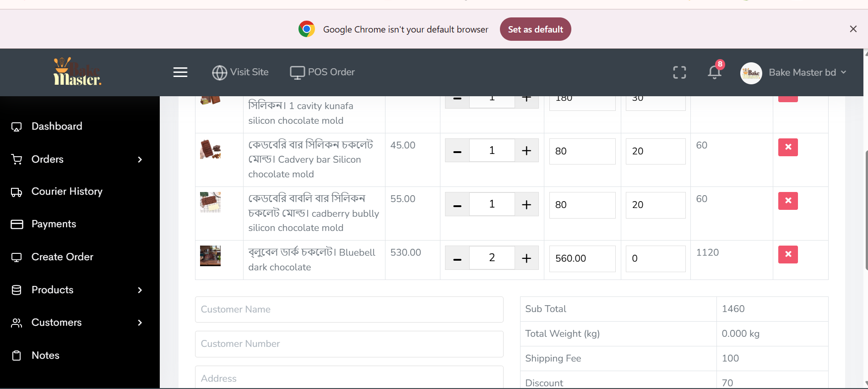Image resolution: width=868 pixels, height=389 pixels.
Task: Increase Cadvery bar mold quantity
Action: [x=526, y=151]
